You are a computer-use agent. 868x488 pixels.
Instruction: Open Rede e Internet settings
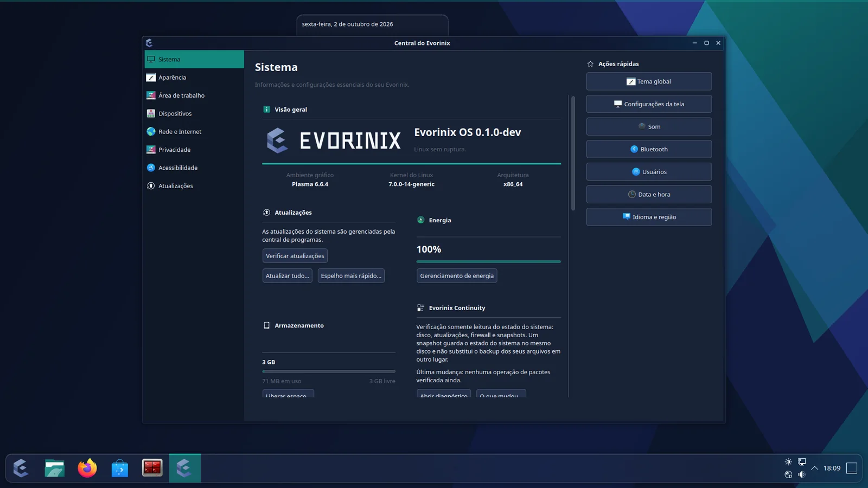pyautogui.click(x=194, y=132)
